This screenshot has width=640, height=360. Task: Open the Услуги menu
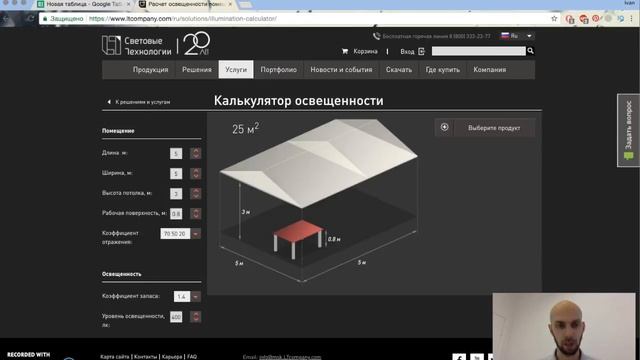(x=236, y=70)
